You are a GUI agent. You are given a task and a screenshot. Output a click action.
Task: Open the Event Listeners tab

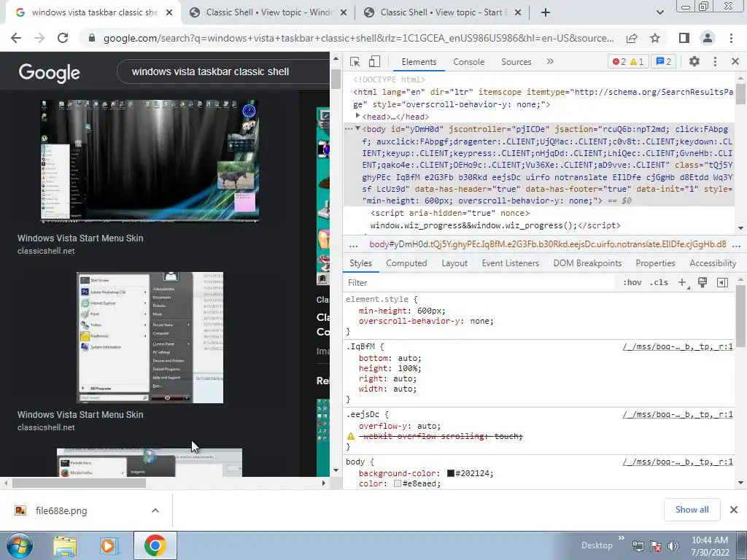pos(510,263)
